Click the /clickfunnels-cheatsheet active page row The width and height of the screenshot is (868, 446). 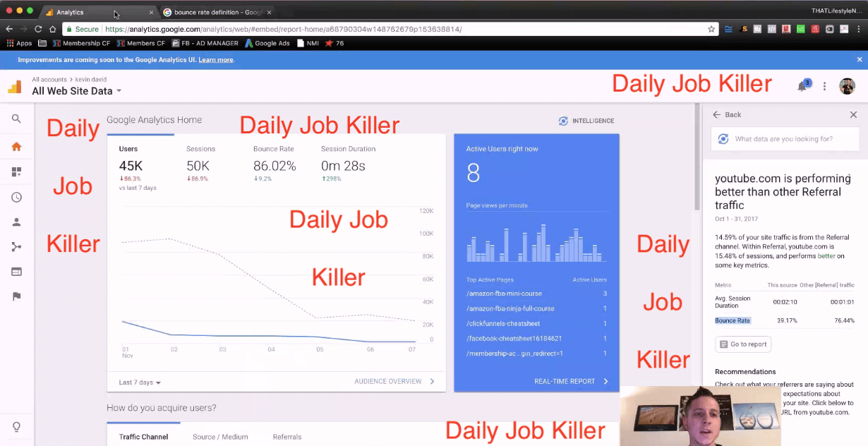pyautogui.click(x=536, y=324)
